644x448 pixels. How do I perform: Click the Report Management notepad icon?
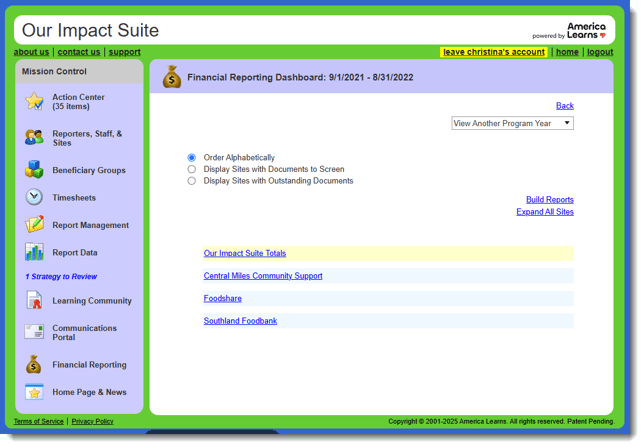tap(34, 225)
